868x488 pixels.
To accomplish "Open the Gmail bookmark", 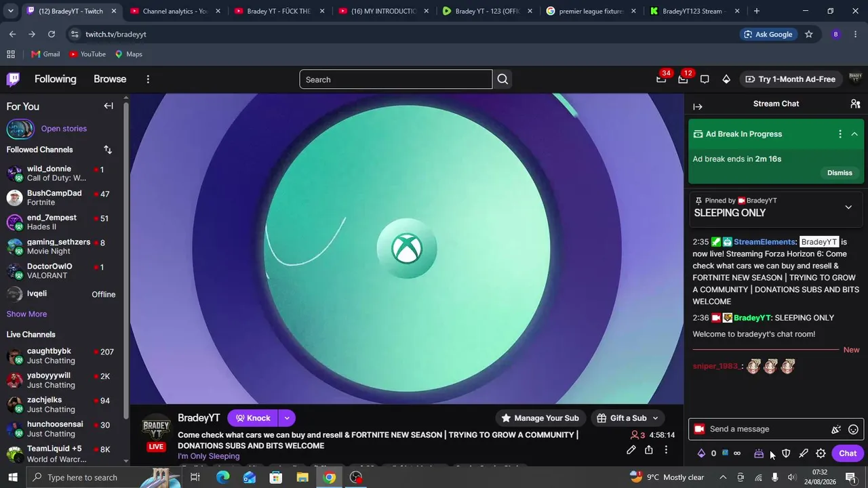I will pyautogui.click(x=45, y=54).
